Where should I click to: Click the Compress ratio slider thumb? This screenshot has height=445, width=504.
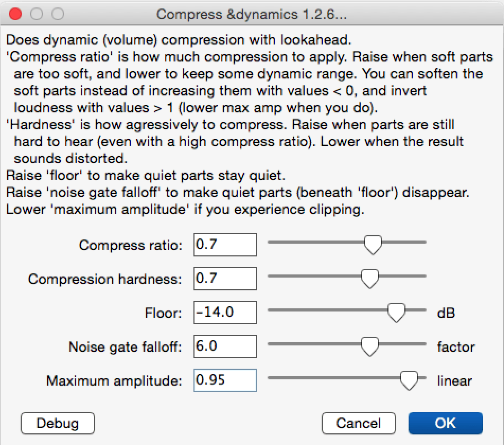(x=373, y=245)
